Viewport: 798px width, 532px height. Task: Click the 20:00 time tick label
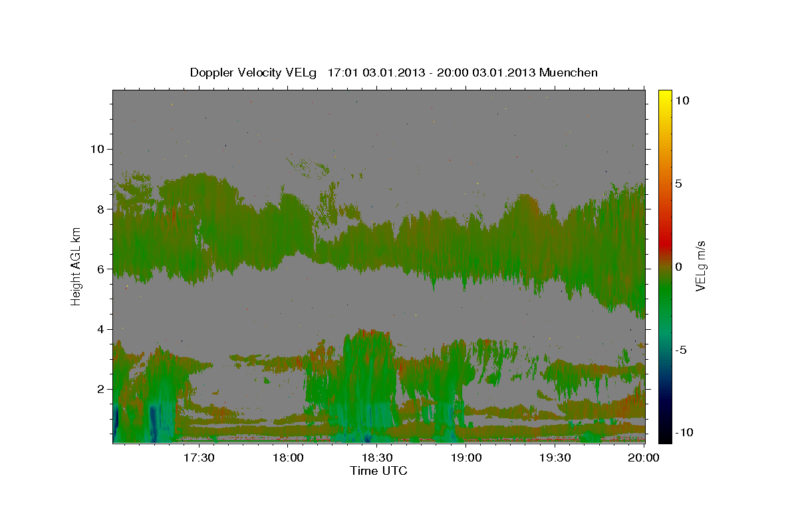pos(644,458)
